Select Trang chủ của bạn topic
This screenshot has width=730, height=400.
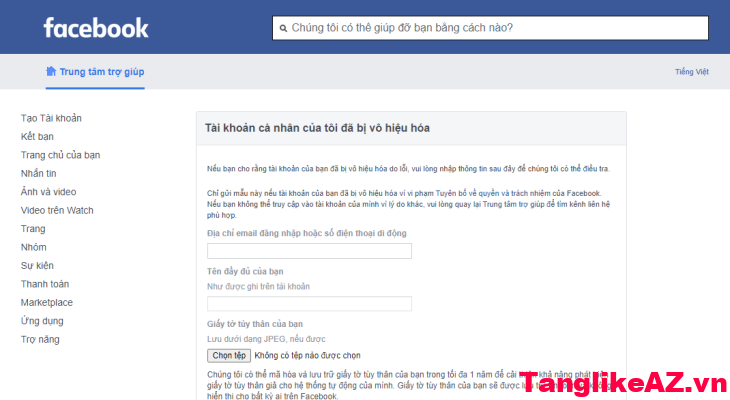pyautogui.click(x=60, y=155)
